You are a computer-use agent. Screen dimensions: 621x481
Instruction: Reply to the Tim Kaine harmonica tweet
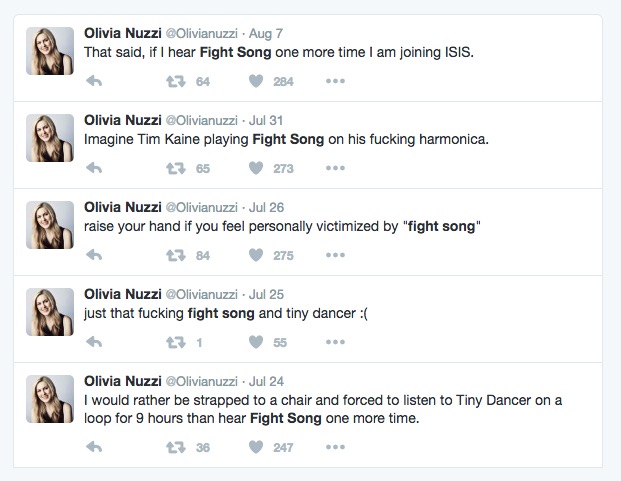pyautogui.click(x=94, y=168)
